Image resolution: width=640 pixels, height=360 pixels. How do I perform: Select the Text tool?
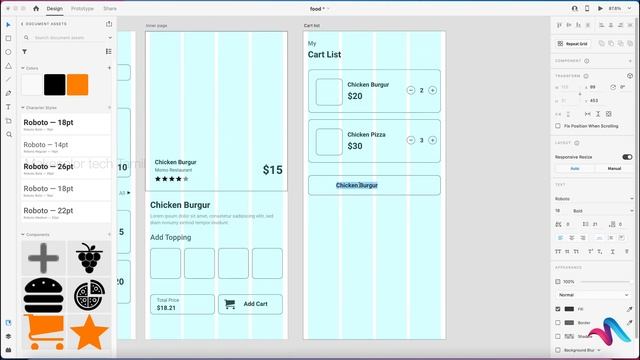pyautogui.click(x=8, y=107)
